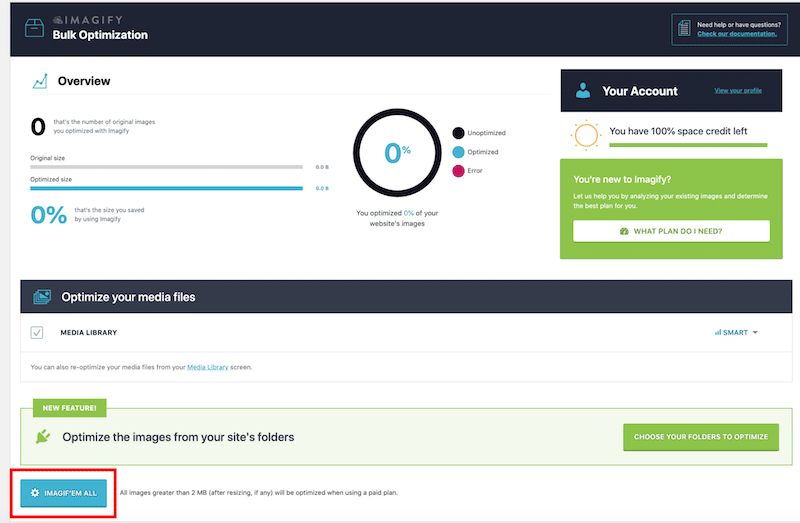Click the New Feature! badge
Viewport: 800px width, 523px height.
click(x=69, y=408)
